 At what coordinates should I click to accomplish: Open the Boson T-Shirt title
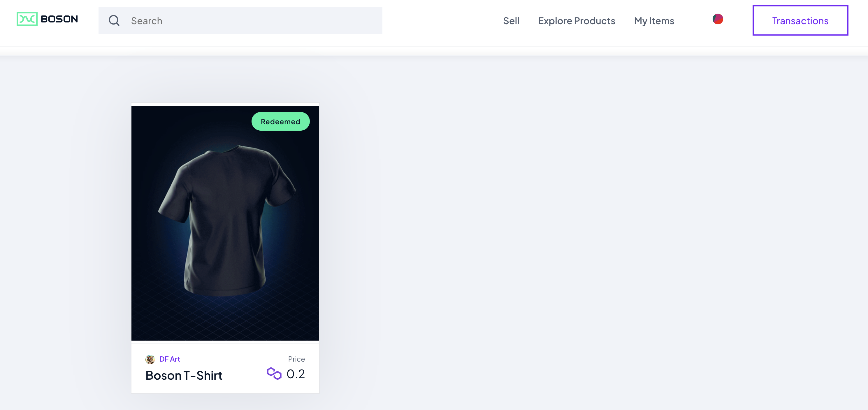point(184,375)
